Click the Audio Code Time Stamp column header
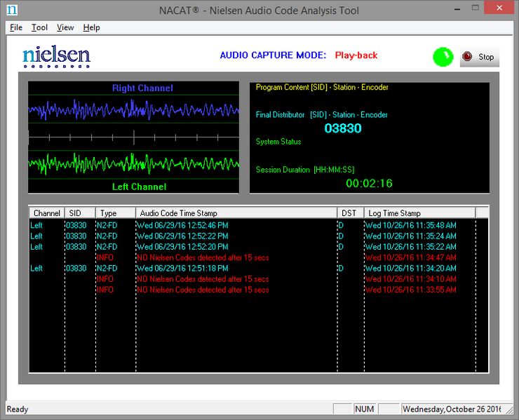 point(236,213)
